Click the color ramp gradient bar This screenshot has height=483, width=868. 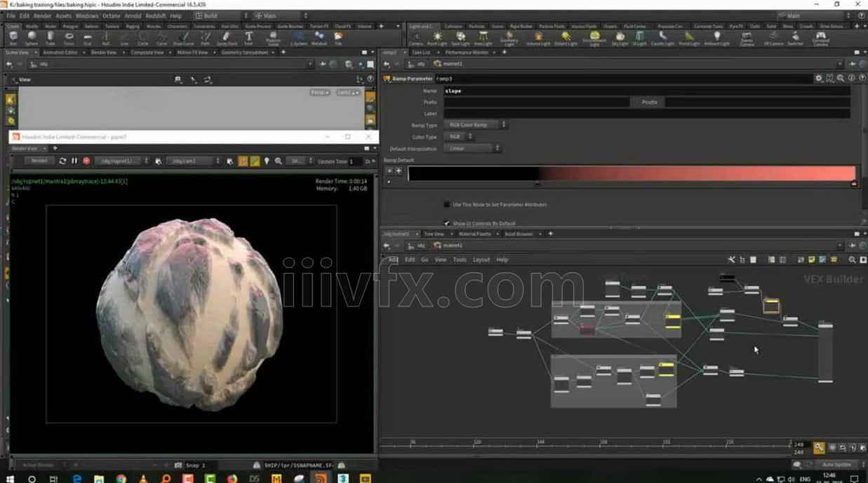click(632, 174)
